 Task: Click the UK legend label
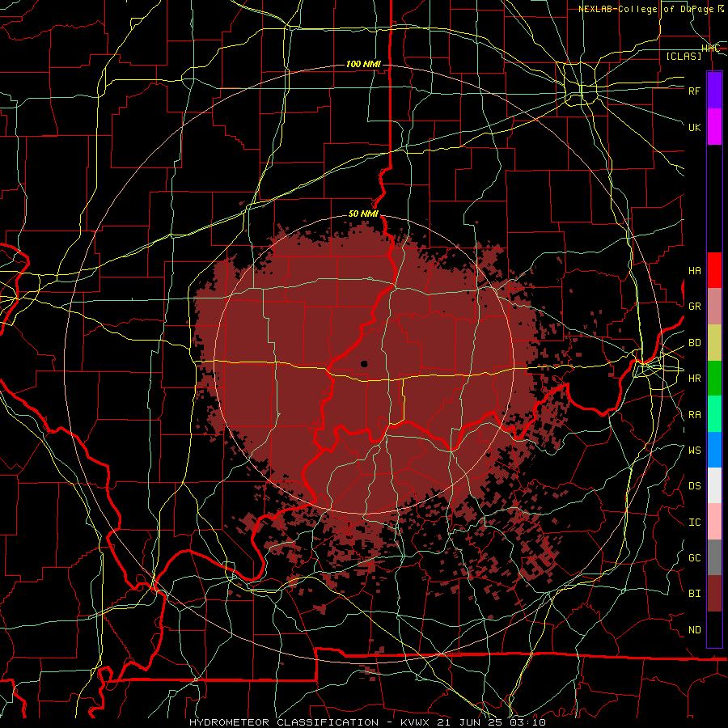695,127
